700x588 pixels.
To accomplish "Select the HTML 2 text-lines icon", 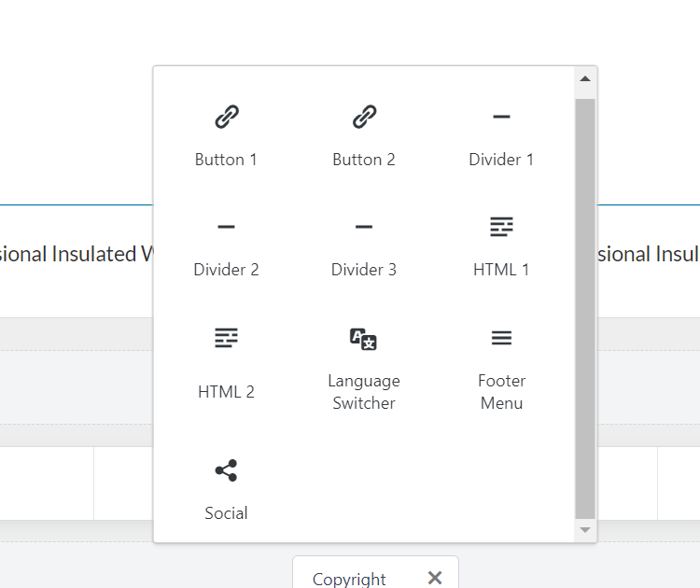I will pyautogui.click(x=226, y=338).
